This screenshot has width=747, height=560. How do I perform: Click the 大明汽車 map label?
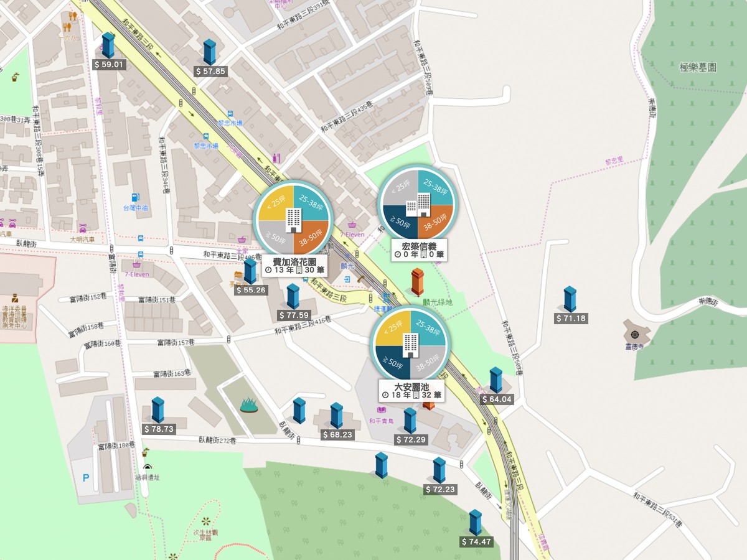pyautogui.click(x=82, y=239)
